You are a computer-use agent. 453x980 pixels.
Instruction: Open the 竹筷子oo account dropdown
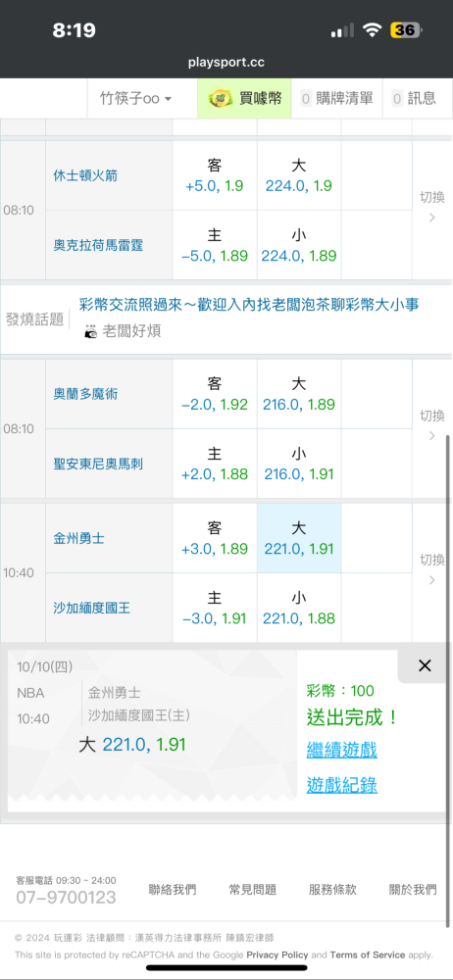pos(135,98)
